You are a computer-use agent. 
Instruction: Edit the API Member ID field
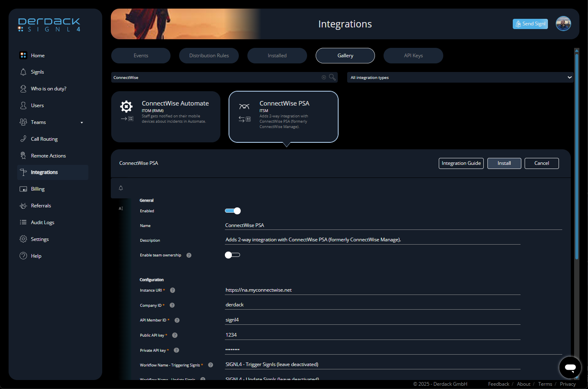(373, 320)
